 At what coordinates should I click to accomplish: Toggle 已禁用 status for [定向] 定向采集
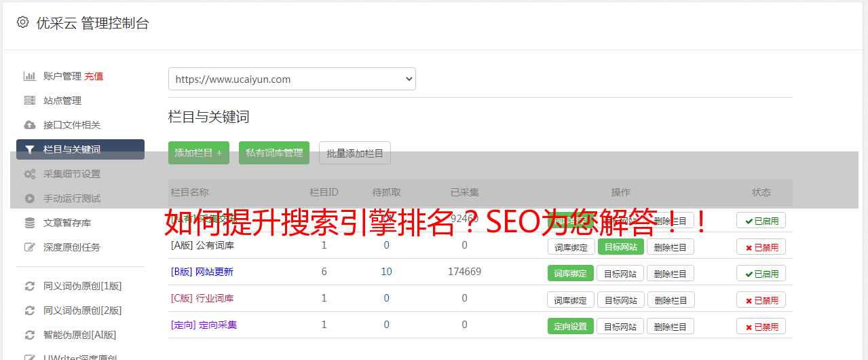[x=761, y=327]
